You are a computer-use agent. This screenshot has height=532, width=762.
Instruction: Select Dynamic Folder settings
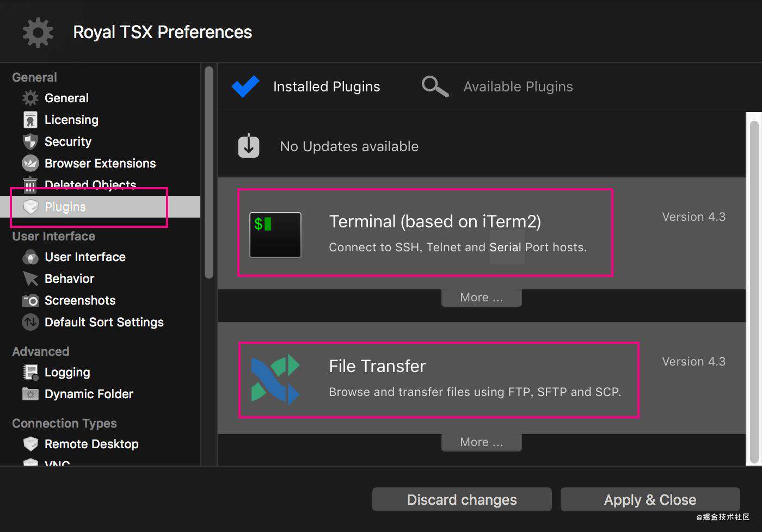coord(89,394)
